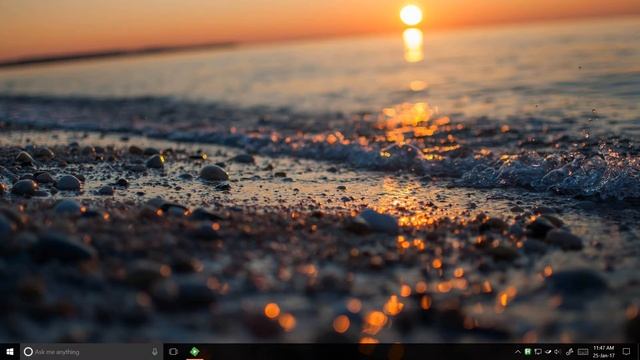Expand hidden system tray icons
Viewport: 640px width, 360px height.
click(x=518, y=352)
